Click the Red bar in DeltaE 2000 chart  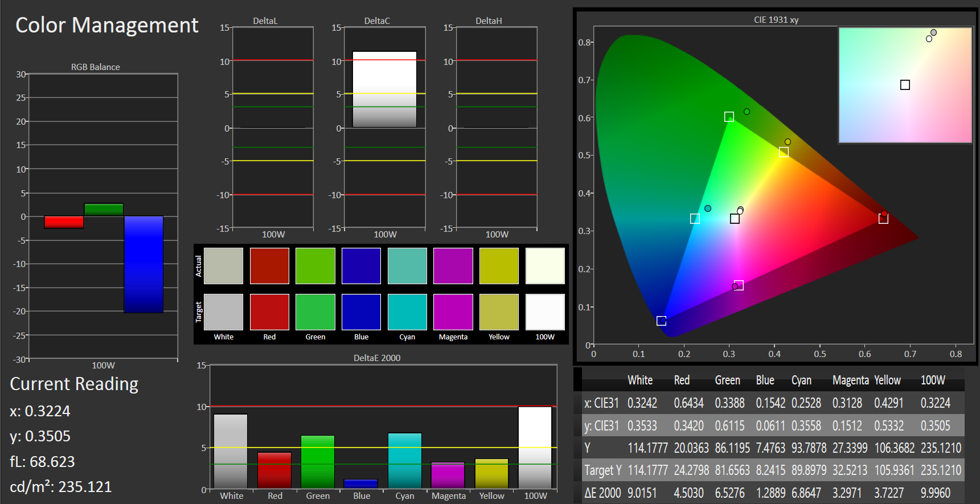tap(274, 470)
